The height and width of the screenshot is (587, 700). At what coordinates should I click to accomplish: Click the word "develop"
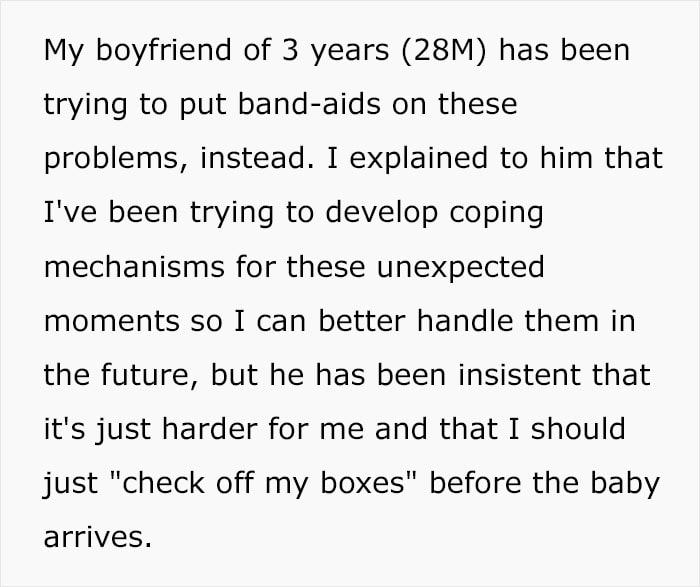(x=382, y=212)
